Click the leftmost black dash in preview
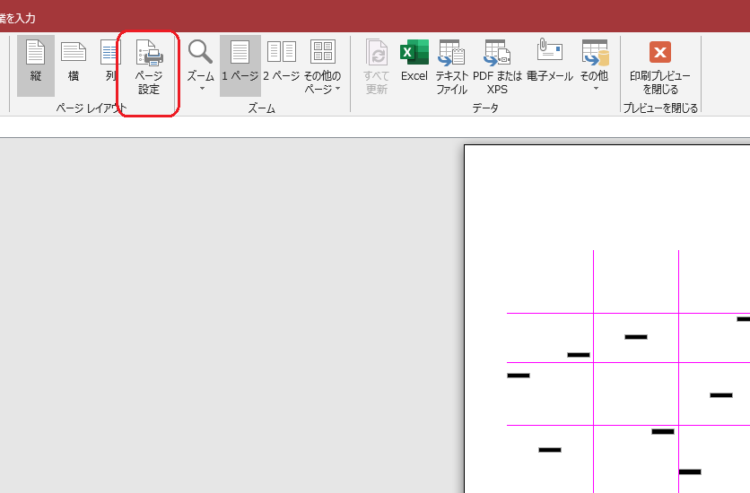750x493 pixels. (518, 375)
